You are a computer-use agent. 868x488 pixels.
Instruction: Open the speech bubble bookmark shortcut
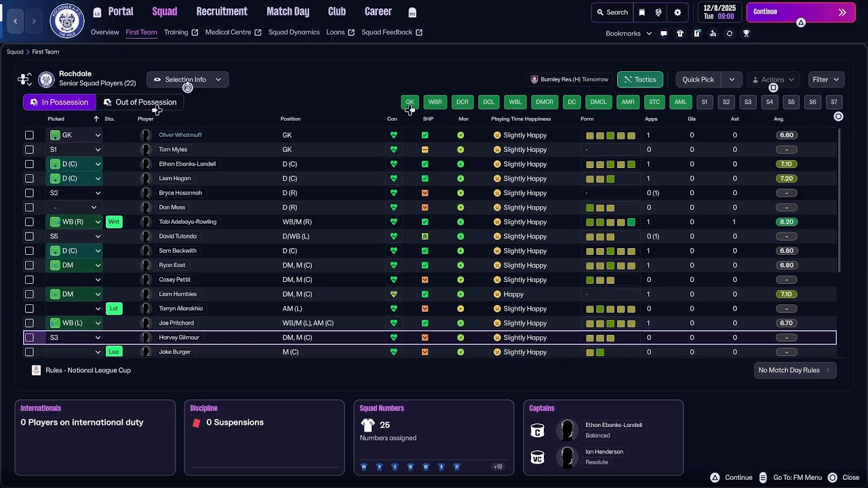point(664,33)
